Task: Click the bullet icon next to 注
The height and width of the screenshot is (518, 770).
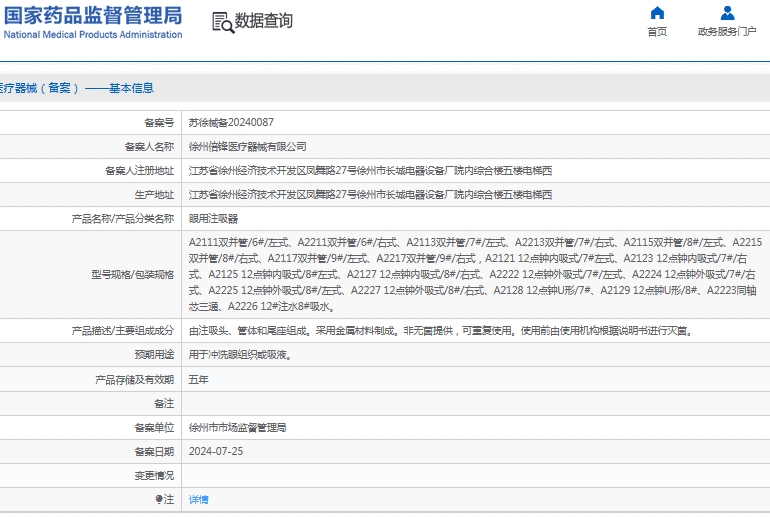Action: point(159,499)
